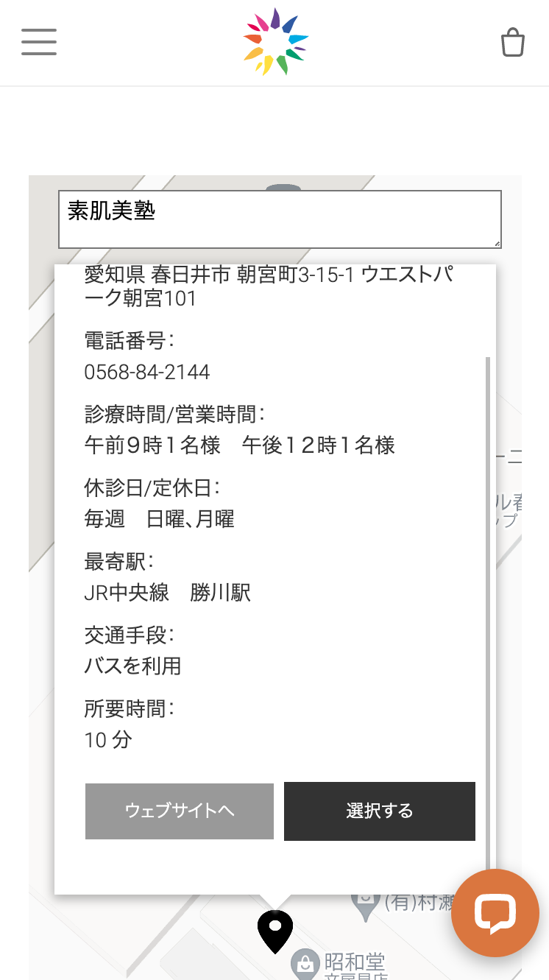
Task: Tap the phone number 0568-84-2144
Action: pyautogui.click(x=147, y=373)
